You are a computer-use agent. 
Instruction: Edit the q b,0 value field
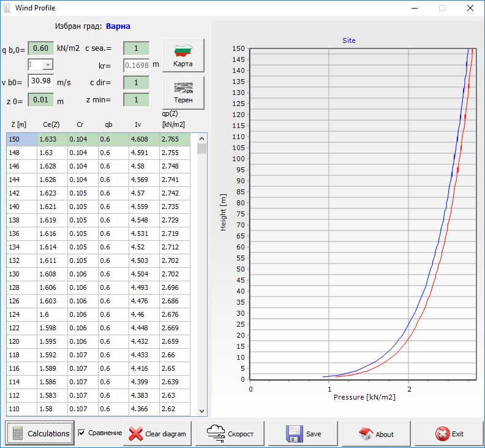click(x=41, y=48)
